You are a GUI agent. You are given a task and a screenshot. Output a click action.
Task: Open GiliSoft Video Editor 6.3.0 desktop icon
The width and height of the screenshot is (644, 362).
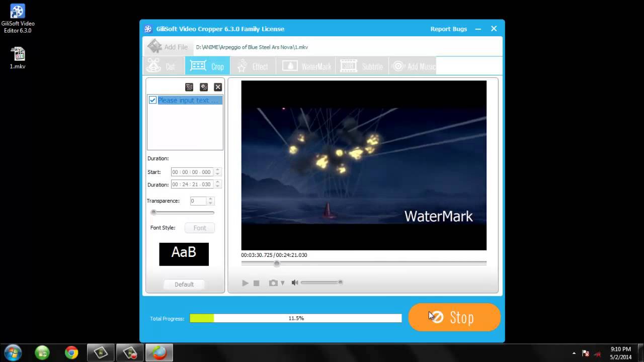click(x=18, y=19)
